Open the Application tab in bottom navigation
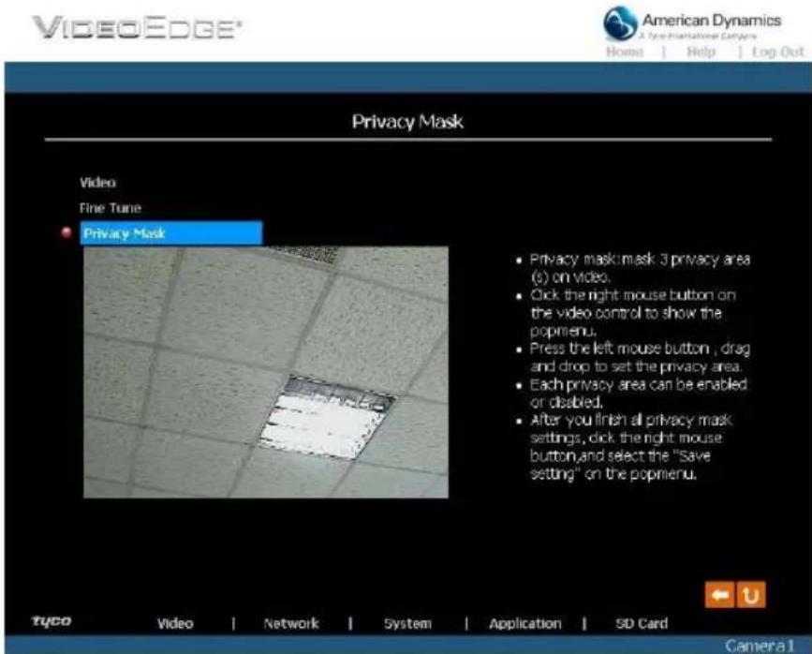The image size is (812, 654). click(x=525, y=623)
